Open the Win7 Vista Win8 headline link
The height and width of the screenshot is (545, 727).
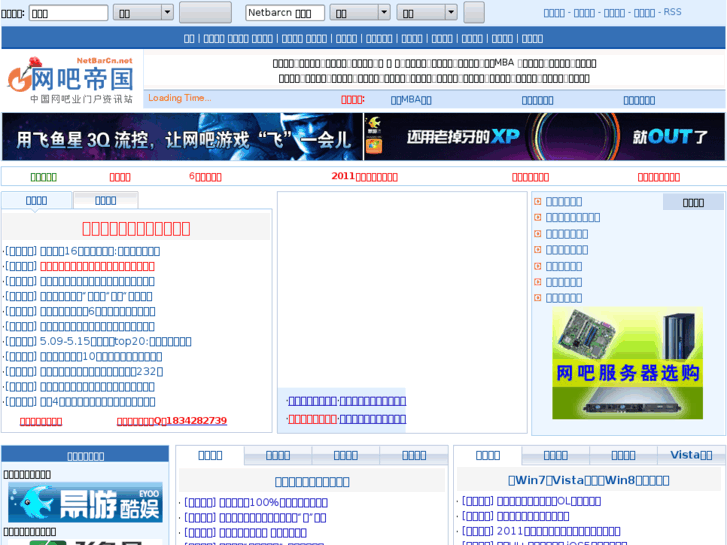pos(588,481)
